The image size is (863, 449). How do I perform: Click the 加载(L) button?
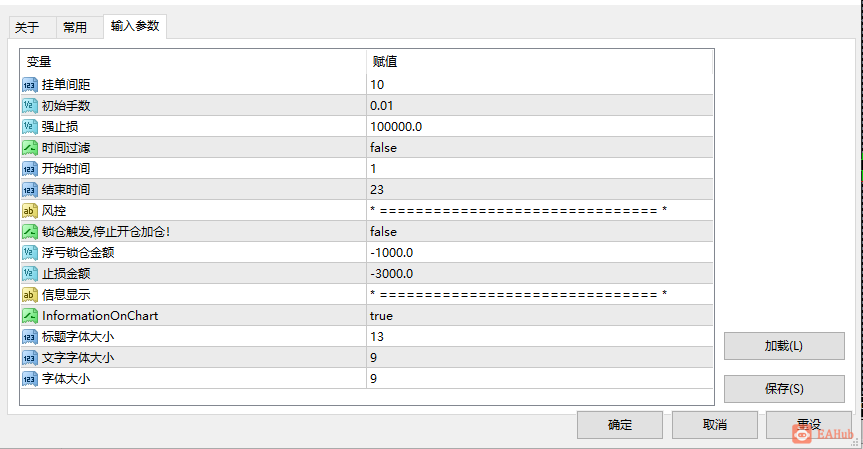coord(784,346)
